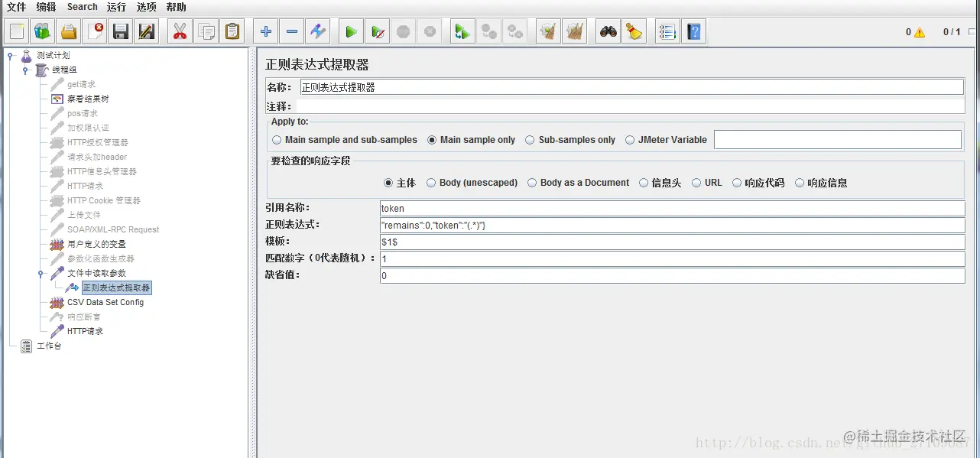Reset search with the yellow broom icon
Screen dimensions: 980x458
tap(634, 31)
